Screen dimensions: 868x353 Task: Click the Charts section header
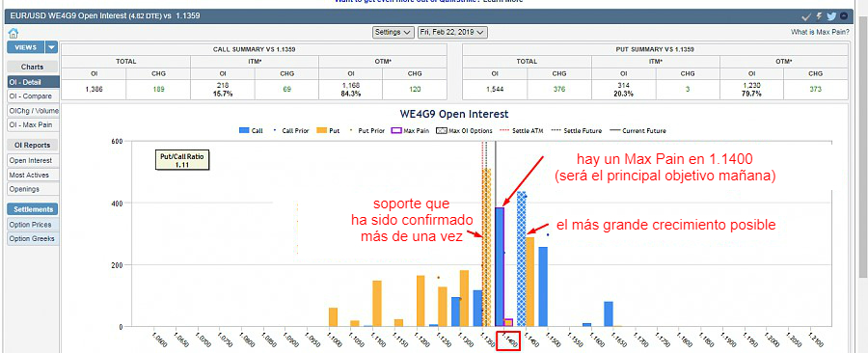click(33, 67)
